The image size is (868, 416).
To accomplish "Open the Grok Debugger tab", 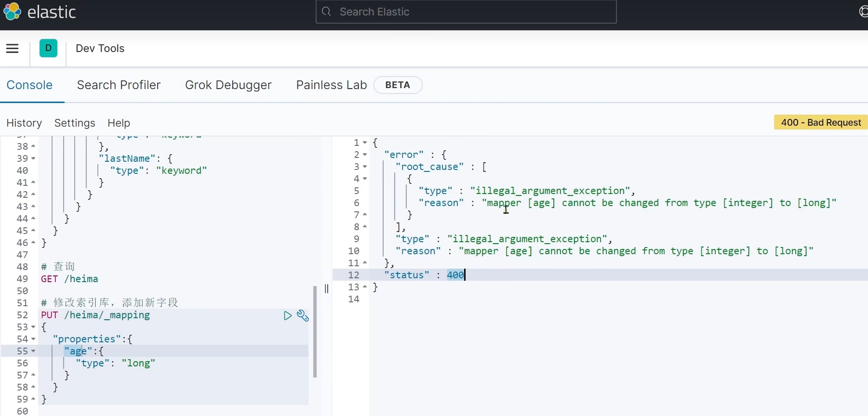I will (228, 85).
